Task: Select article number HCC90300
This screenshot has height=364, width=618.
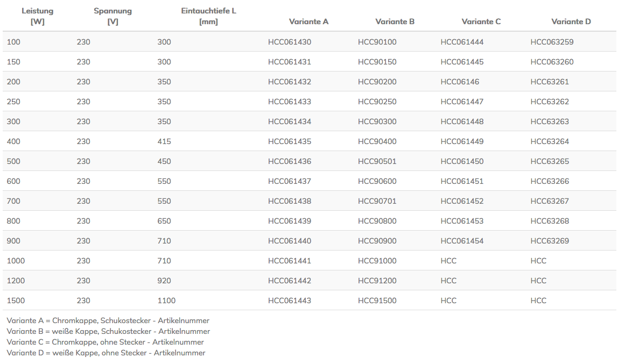Action: (377, 122)
